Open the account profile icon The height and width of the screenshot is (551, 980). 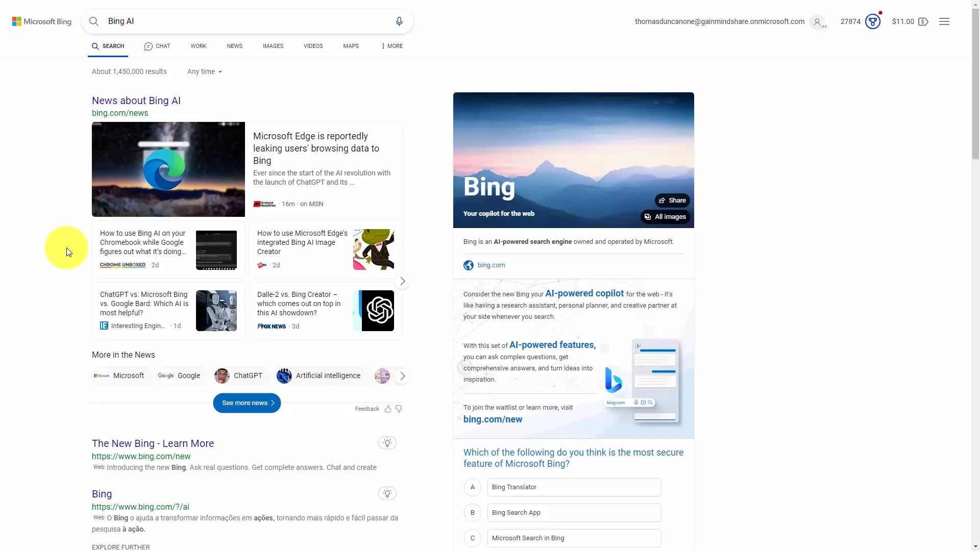(x=818, y=21)
